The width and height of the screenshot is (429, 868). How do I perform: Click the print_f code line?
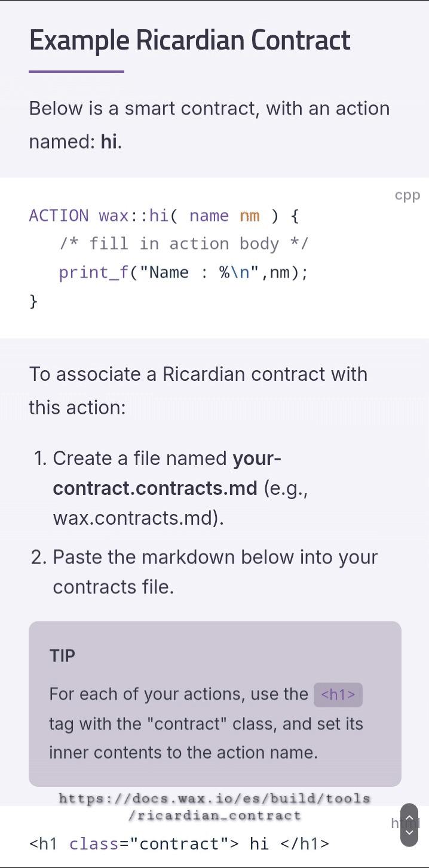tap(183, 273)
